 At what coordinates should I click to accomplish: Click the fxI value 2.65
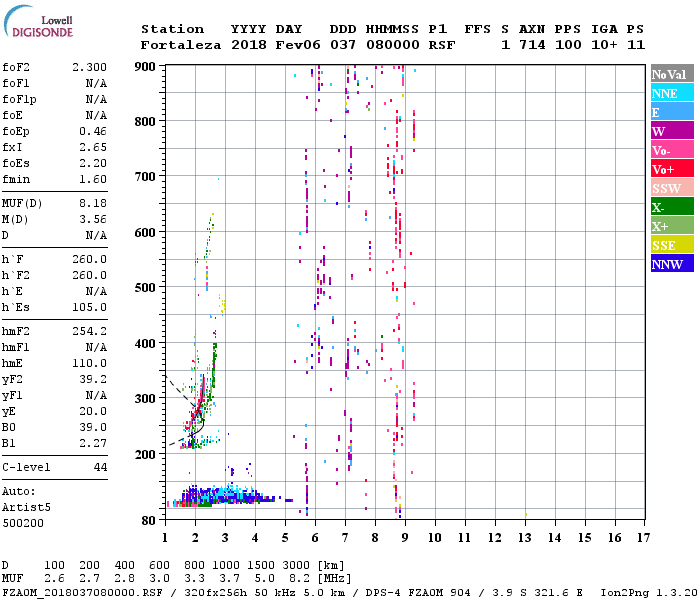[x=93, y=147]
